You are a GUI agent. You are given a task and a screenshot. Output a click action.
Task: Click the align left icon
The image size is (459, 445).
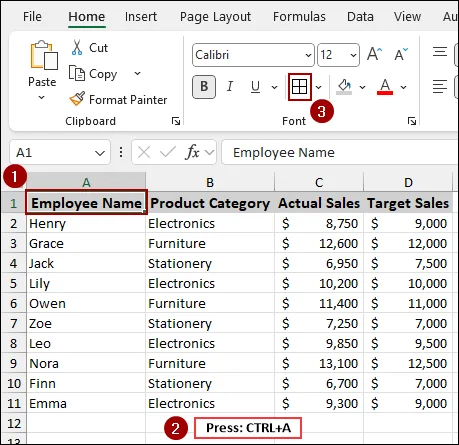tap(440, 87)
